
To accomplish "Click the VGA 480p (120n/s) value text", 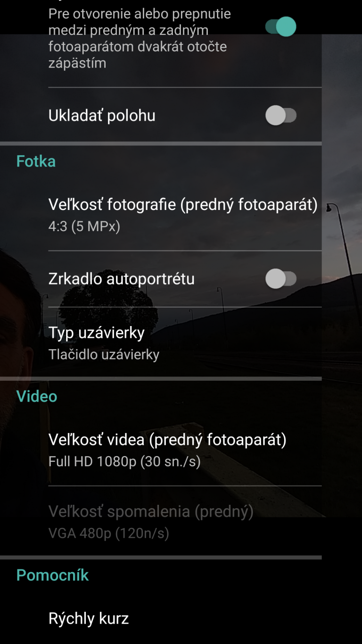I will pyautogui.click(x=109, y=533).
